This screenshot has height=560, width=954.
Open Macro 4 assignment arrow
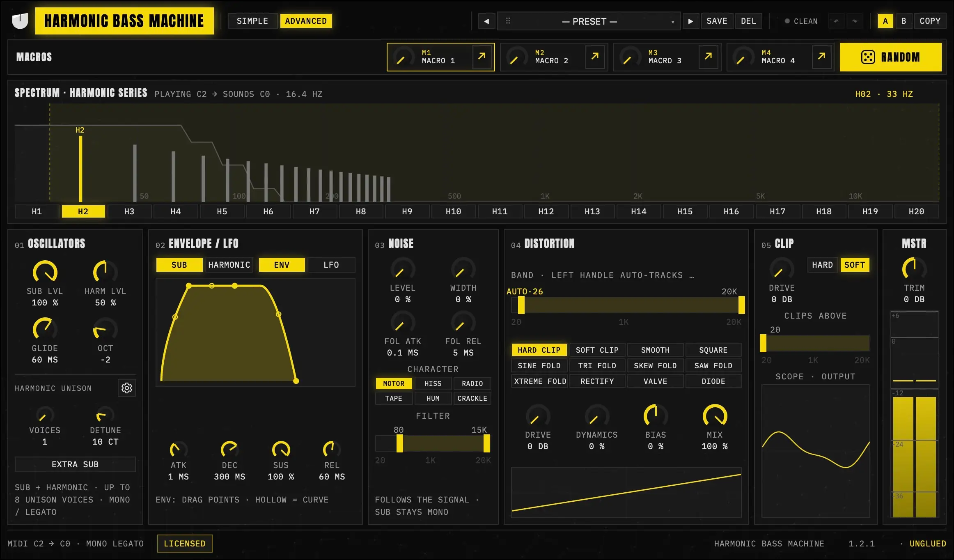pyautogui.click(x=821, y=56)
